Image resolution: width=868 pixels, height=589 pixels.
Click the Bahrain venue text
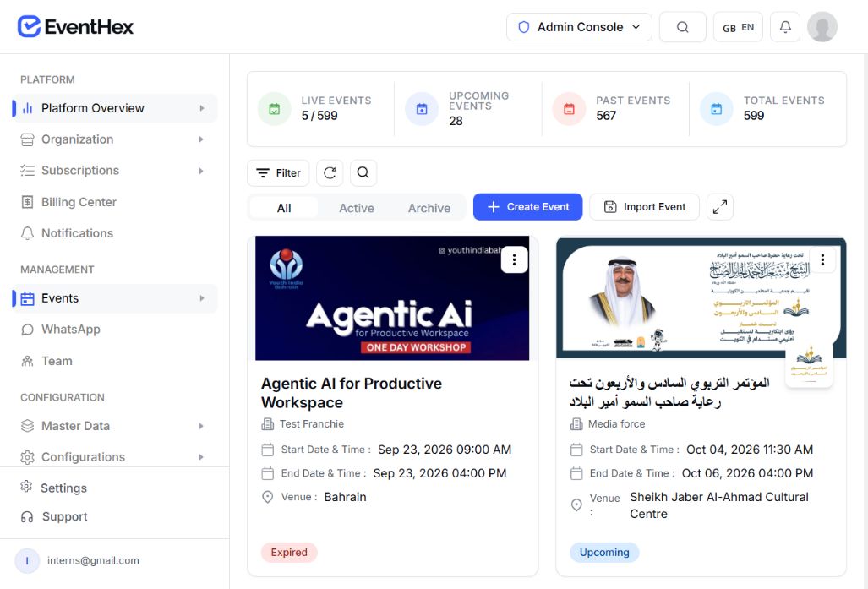point(345,497)
